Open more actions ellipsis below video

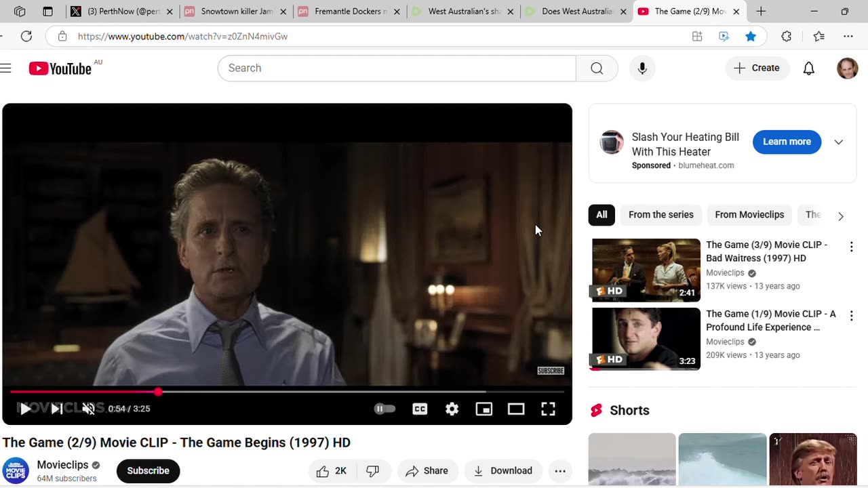(x=560, y=471)
